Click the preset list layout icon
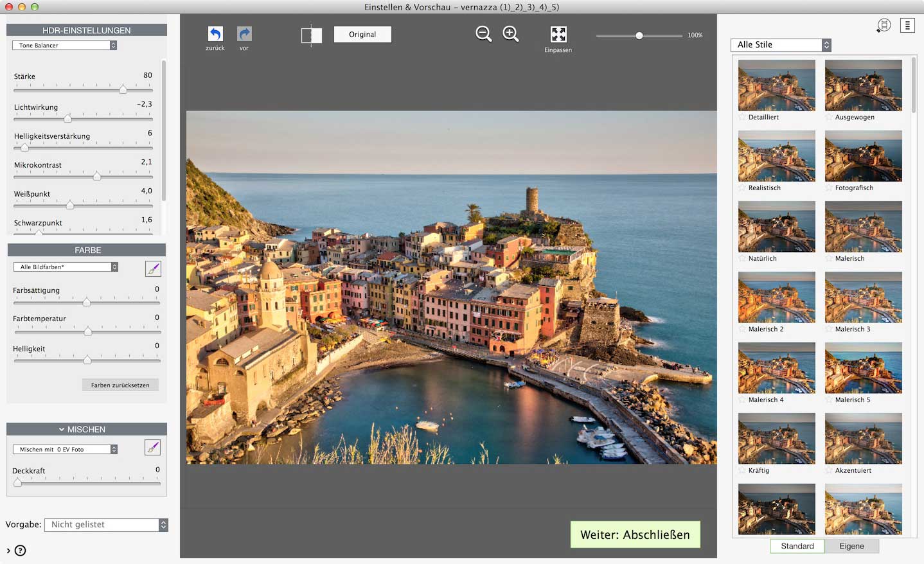The height and width of the screenshot is (564, 924). coord(907,26)
